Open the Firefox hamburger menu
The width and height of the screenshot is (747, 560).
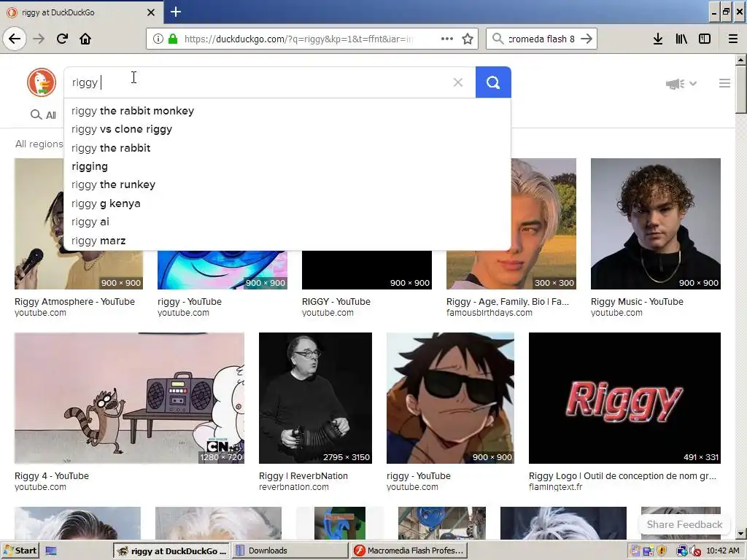733,39
